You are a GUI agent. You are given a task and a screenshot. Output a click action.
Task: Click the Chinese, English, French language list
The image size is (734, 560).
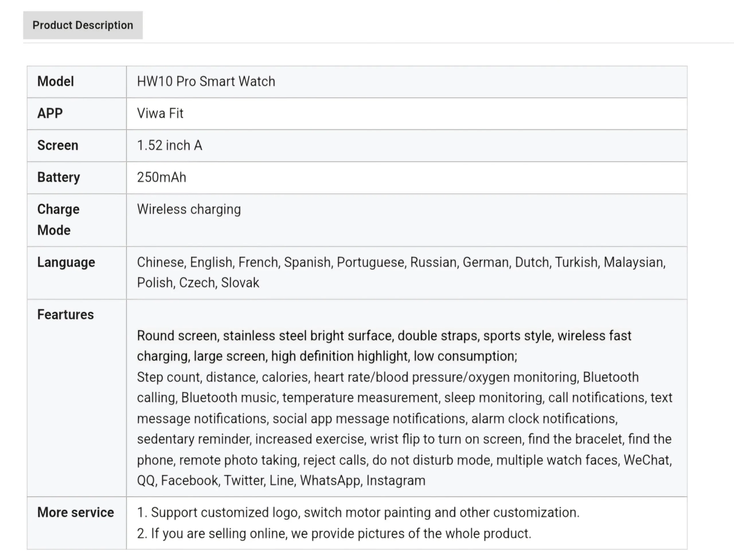(x=401, y=262)
